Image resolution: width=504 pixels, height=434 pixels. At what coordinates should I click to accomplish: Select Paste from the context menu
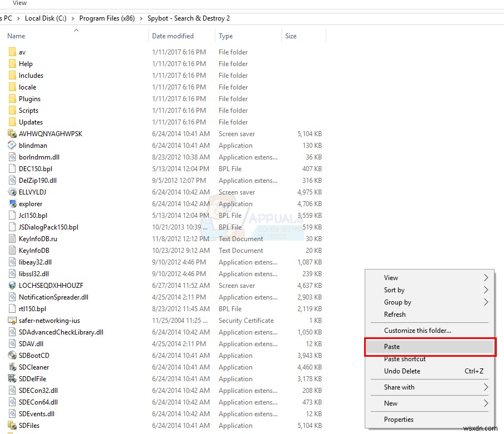click(392, 346)
